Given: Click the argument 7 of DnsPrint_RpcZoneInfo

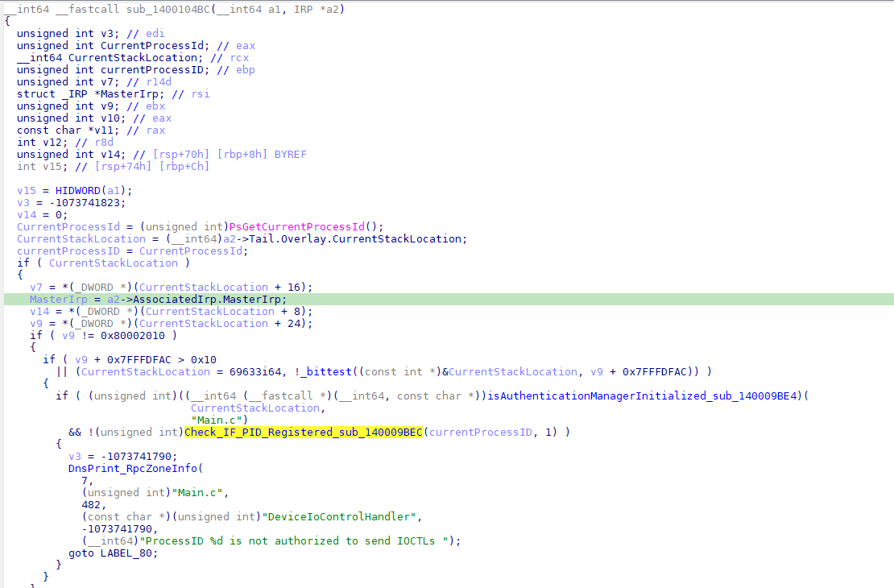Looking at the screenshot, I should [x=85, y=481].
